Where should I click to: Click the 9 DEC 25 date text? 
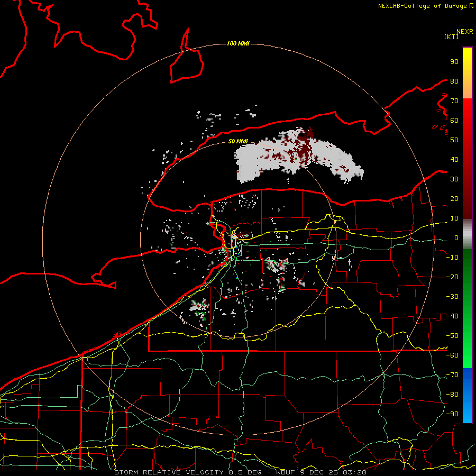coord(318,472)
